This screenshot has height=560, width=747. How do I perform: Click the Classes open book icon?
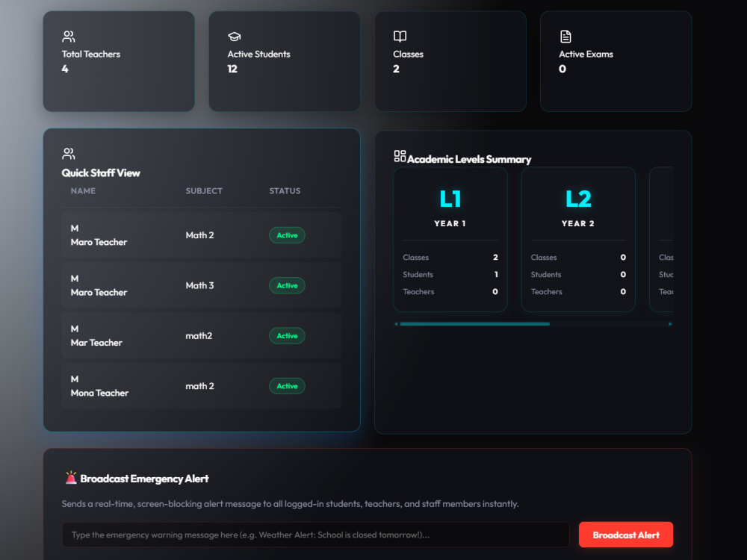tap(400, 36)
